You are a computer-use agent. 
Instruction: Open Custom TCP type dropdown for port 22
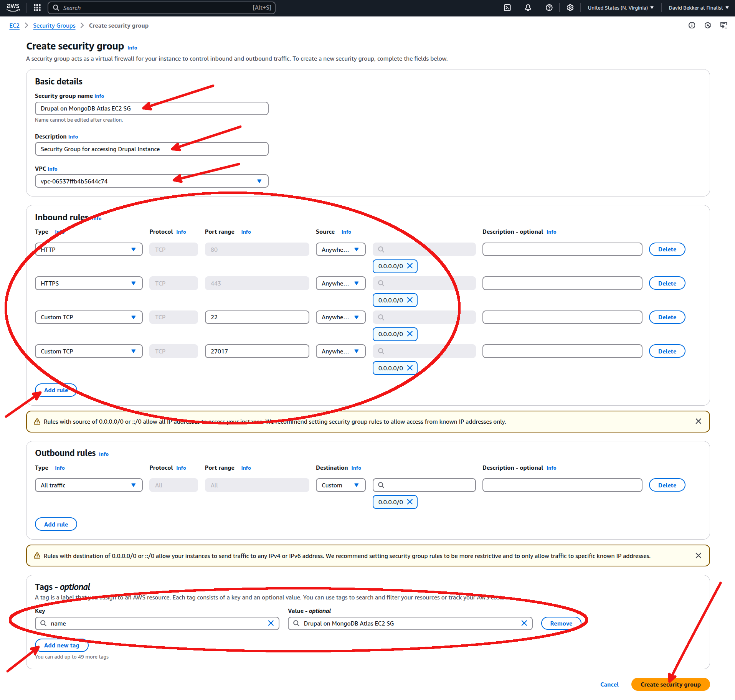click(x=89, y=317)
